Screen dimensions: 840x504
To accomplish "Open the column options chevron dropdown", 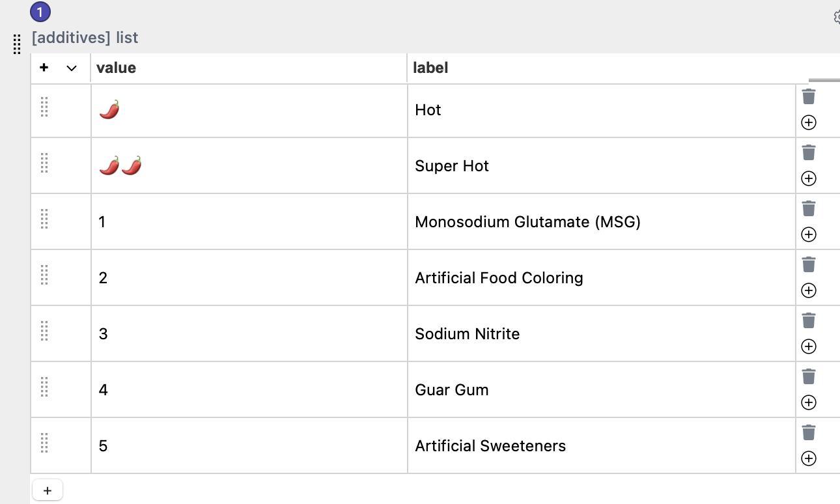I will point(72,68).
